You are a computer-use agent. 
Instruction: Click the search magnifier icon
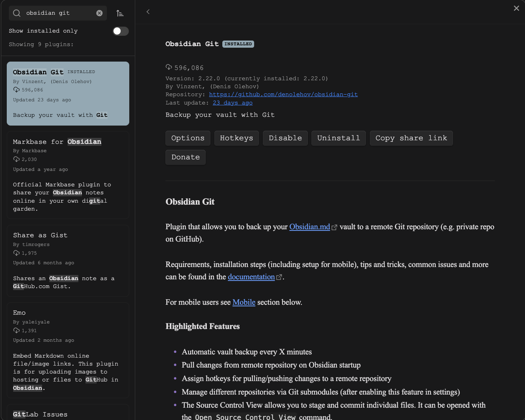pos(17,13)
